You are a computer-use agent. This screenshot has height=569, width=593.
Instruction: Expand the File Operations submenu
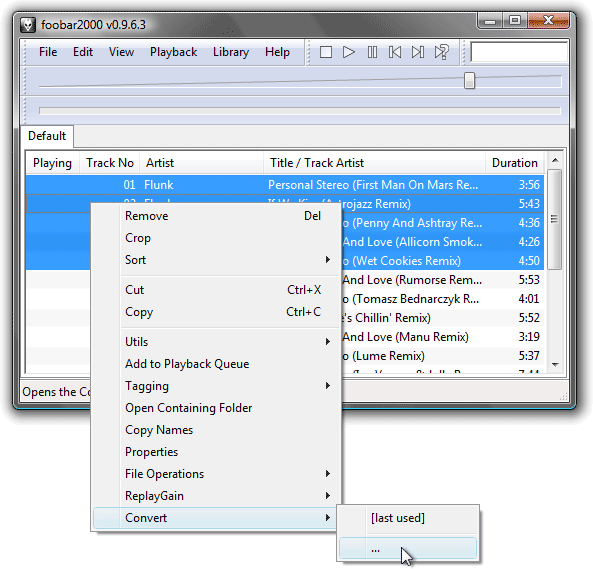(217, 474)
